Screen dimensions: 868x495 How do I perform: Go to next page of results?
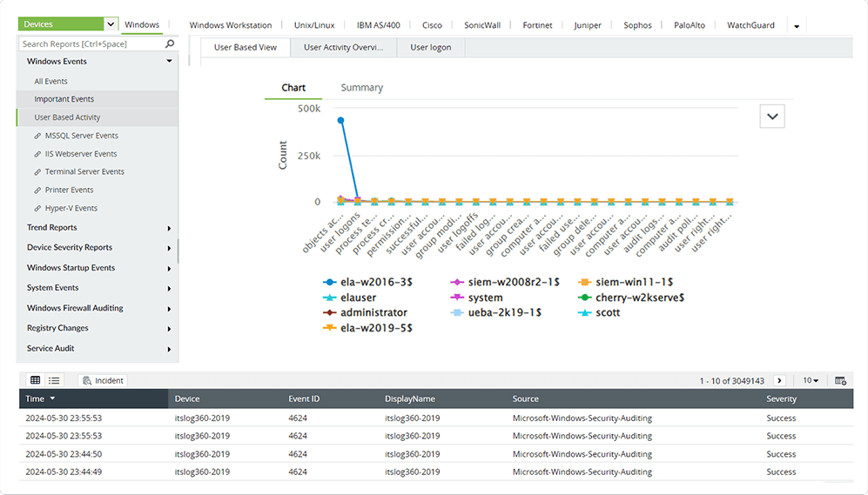pyautogui.click(x=779, y=380)
